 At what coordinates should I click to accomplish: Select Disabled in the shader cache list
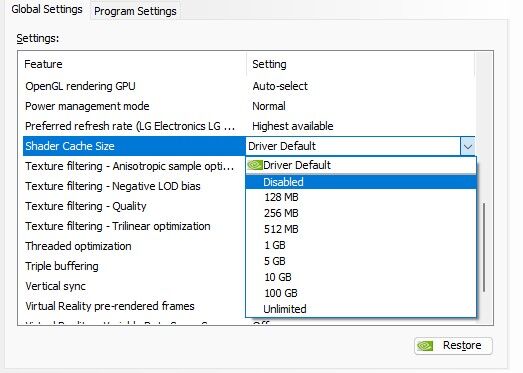pyautogui.click(x=361, y=182)
